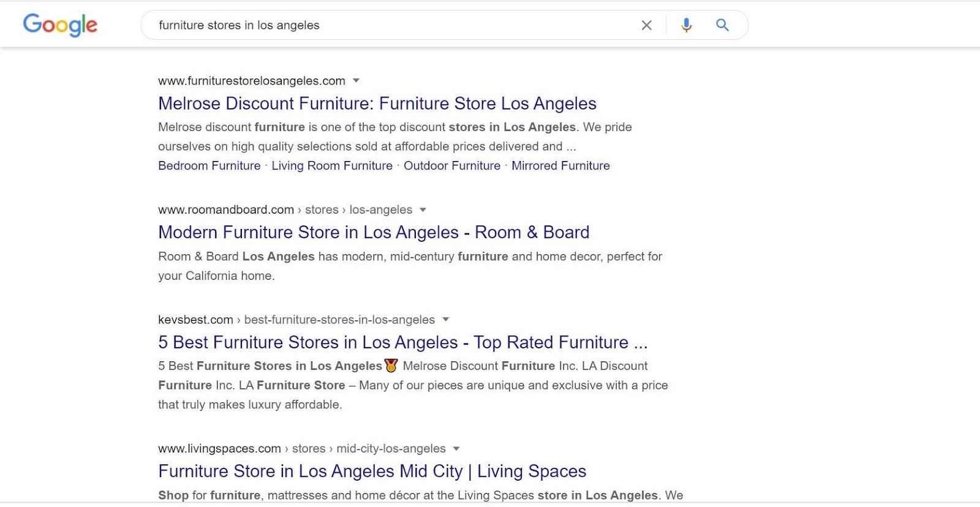Select the red o in the Google logo

coord(49,28)
